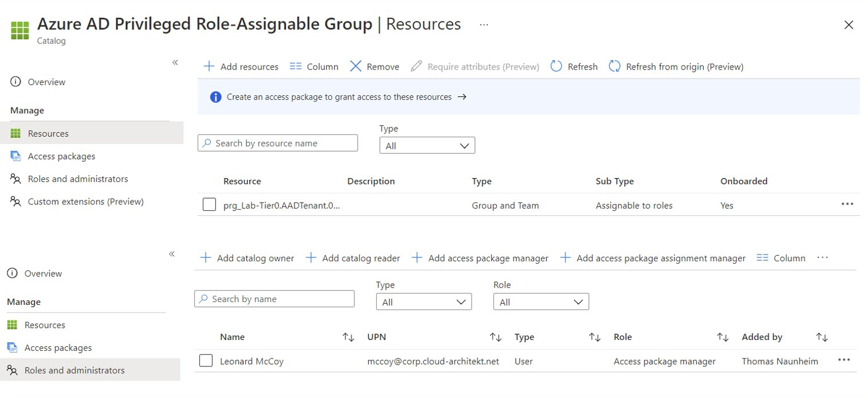868x398 pixels.
Task: Open the Type dropdown above the roles table
Action: tap(424, 302)
